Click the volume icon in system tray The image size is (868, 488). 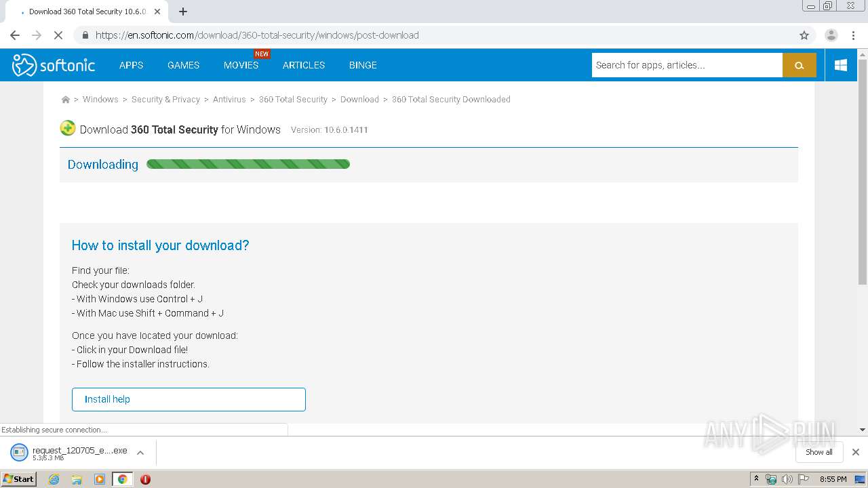[787, 479]
